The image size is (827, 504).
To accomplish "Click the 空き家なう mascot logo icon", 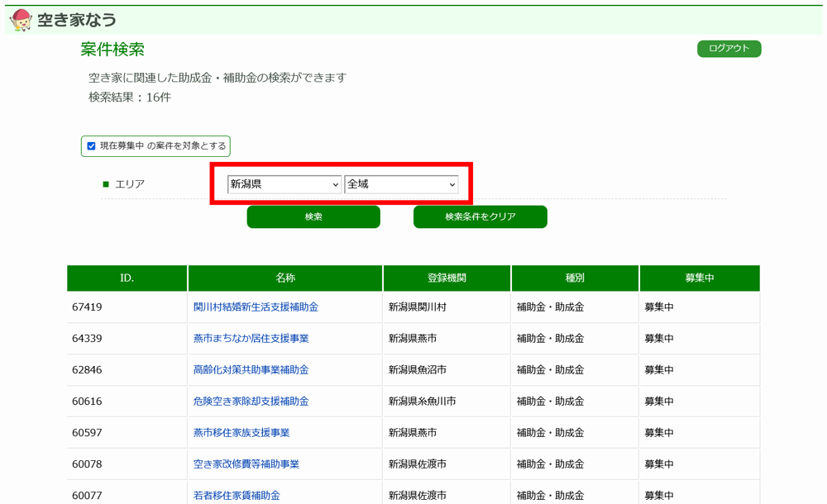I will click(21, 20).
